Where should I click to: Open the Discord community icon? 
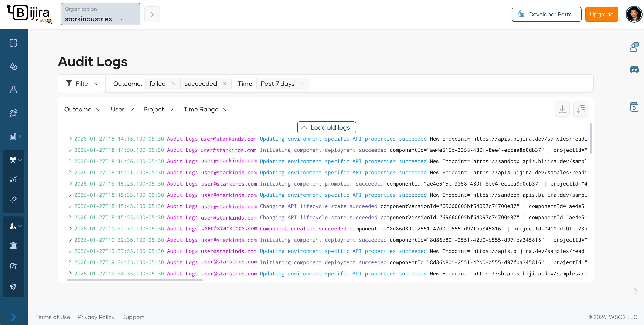[634, 69]
